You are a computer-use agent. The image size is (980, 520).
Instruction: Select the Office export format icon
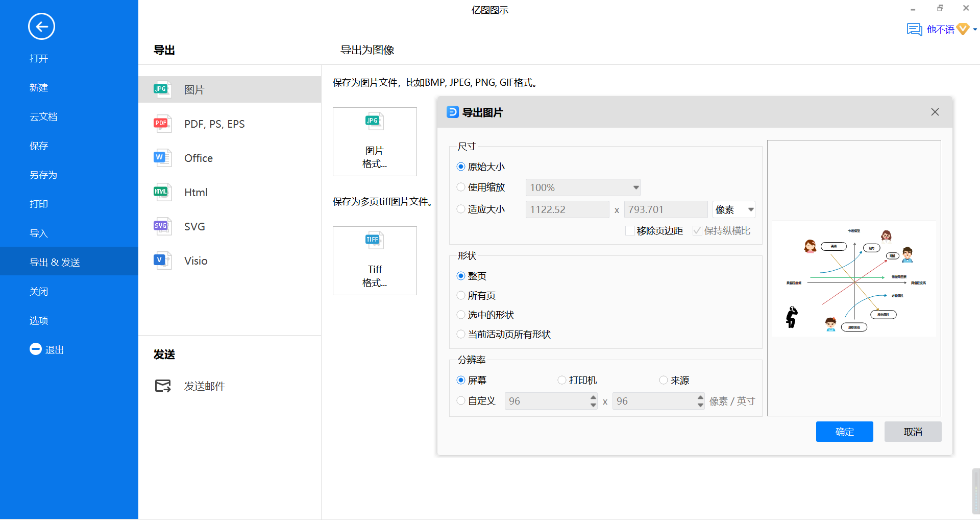(x=162, y=158)
